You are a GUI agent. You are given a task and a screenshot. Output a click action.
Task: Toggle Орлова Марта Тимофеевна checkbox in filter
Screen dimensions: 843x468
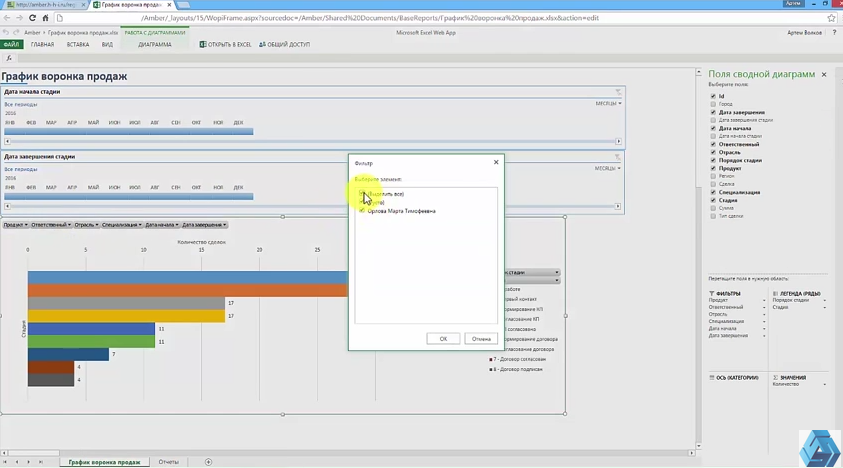(x=362, y=211)
